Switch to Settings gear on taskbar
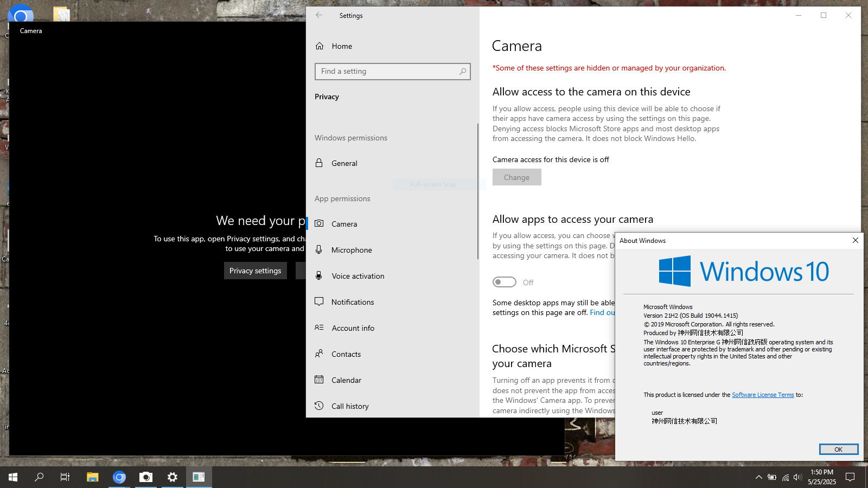This screenshot has width=868, height=488. (x=173, y=477)
